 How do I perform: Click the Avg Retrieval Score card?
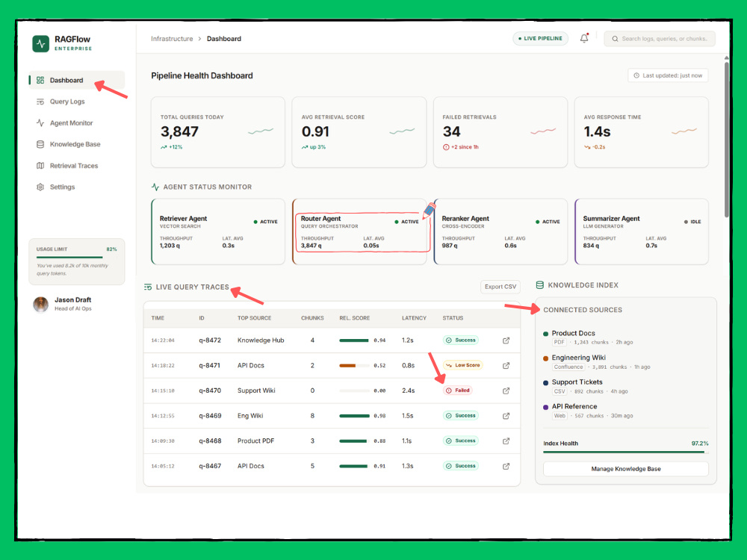359,132
